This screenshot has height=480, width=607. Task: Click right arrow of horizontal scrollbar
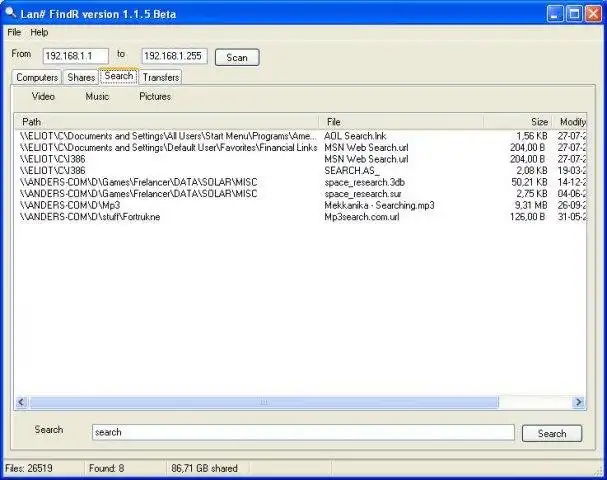pyautogui.click(x=578, y=402)
